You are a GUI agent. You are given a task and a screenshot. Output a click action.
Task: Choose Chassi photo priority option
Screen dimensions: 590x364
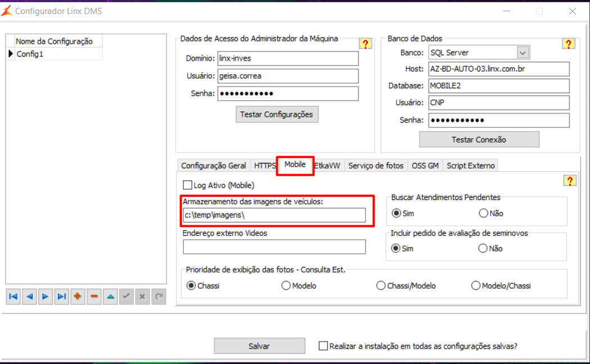click(191, 285)
